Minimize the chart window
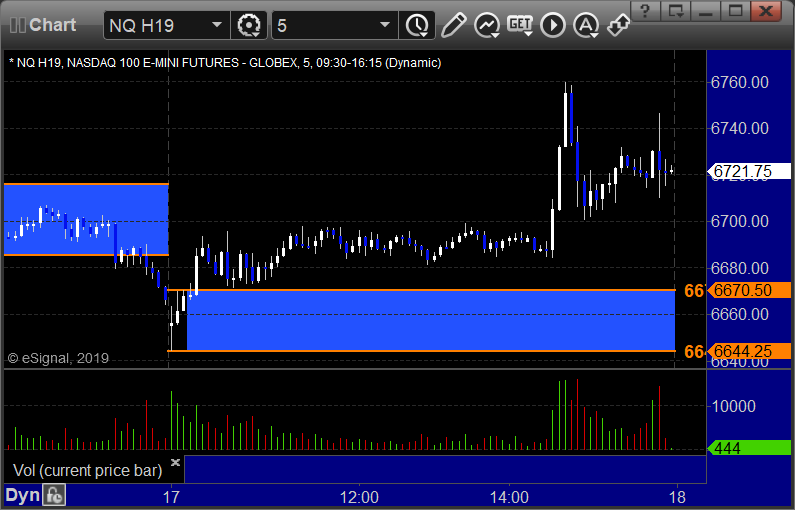795x510 pixels. click(706, 10)
